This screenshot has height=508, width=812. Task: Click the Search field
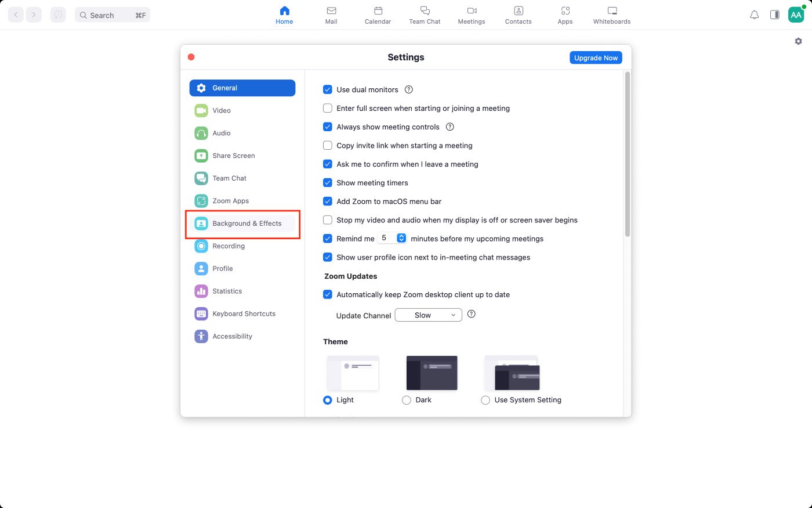click(x=113, y=15)
